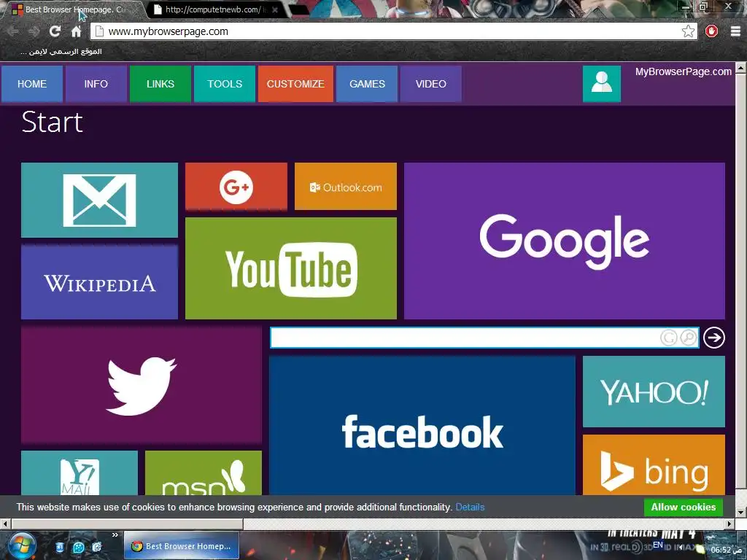Open the VIDEO nav item
Screen dimensions: 747x560
[430, 84]
